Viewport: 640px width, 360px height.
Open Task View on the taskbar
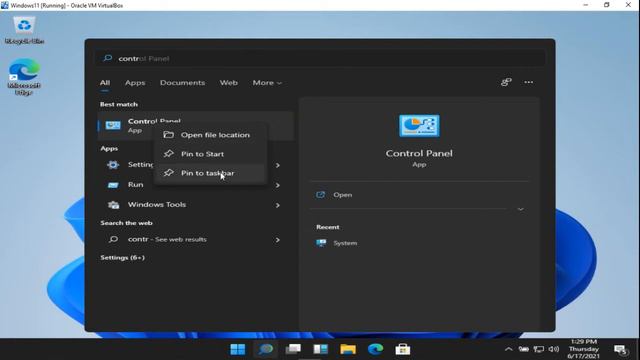(293, 349)
